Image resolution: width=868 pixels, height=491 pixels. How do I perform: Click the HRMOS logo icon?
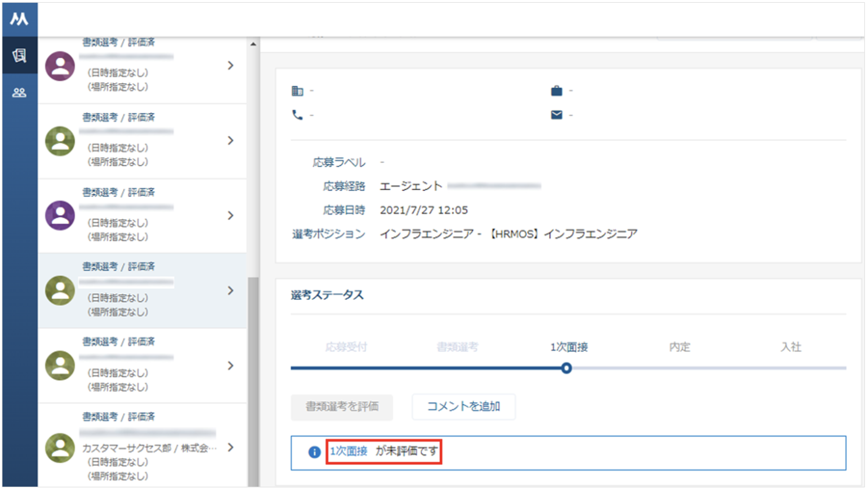pos(19,19)
